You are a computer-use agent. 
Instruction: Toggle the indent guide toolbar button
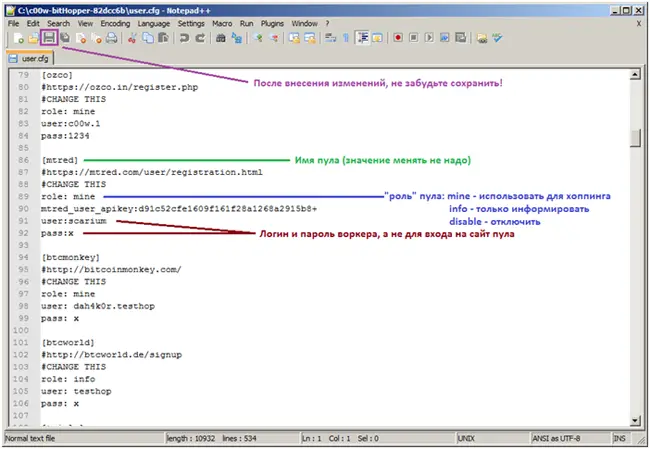(362, 38)
